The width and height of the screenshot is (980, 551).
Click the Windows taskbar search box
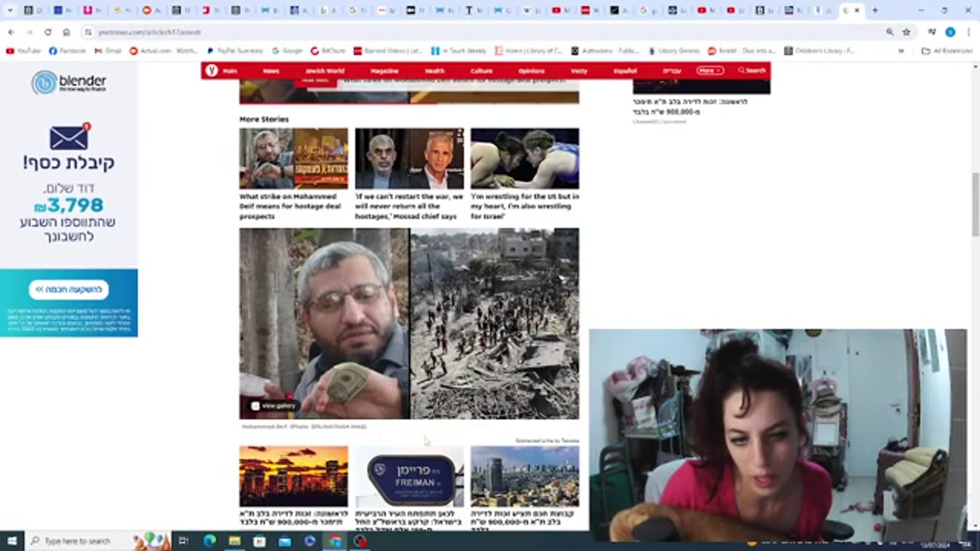click(97, 541)
